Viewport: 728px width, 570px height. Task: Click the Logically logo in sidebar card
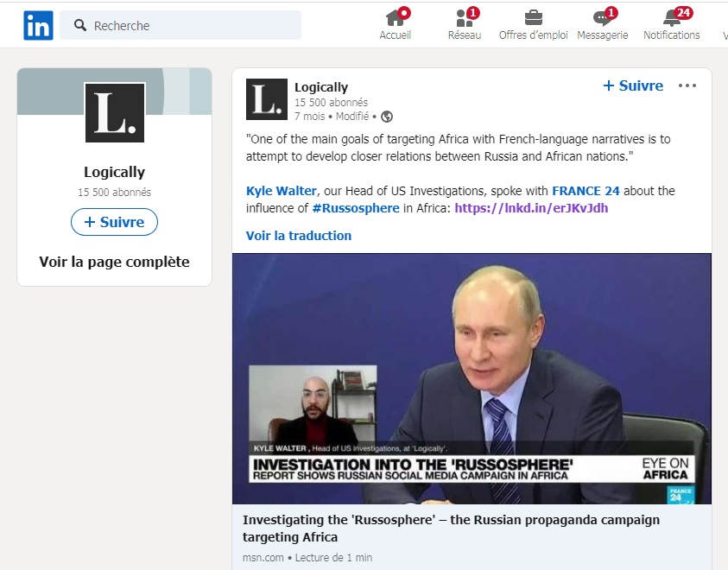tap(115, 112)
